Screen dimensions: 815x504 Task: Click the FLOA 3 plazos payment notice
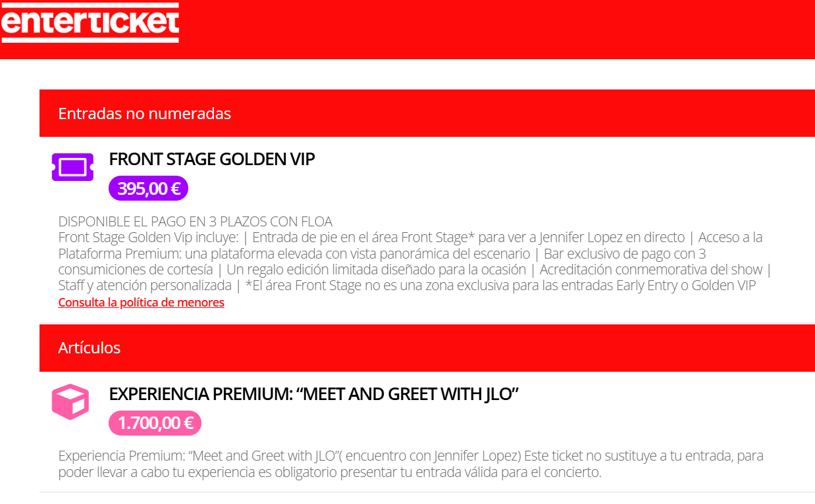196,221
